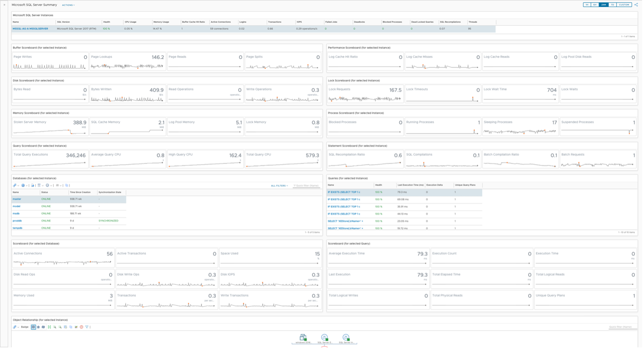Open the Active Connections metric card
Screen dimensions: 644x349
[x=63, y=258]
